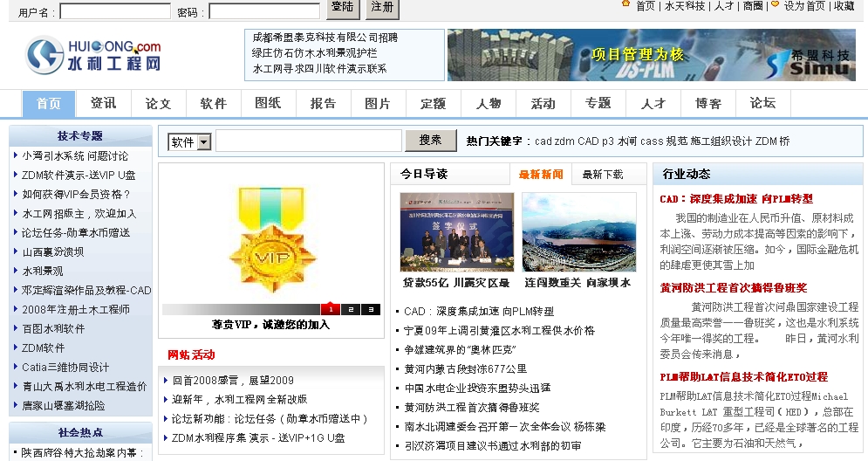868x461 pixels.
Task: Focus the 密码 password field
Action: click(x=264, y=11)
